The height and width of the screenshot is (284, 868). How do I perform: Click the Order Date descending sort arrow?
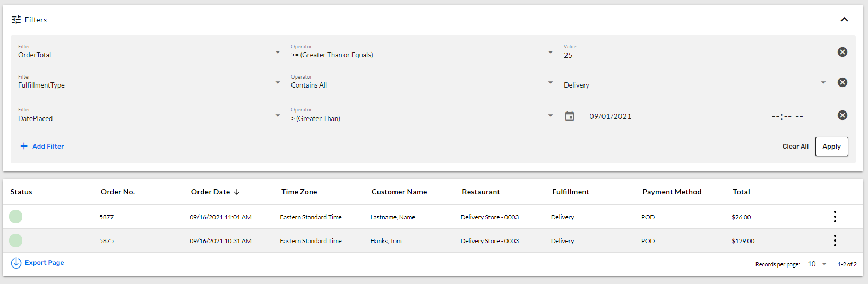tap(237, 192)
